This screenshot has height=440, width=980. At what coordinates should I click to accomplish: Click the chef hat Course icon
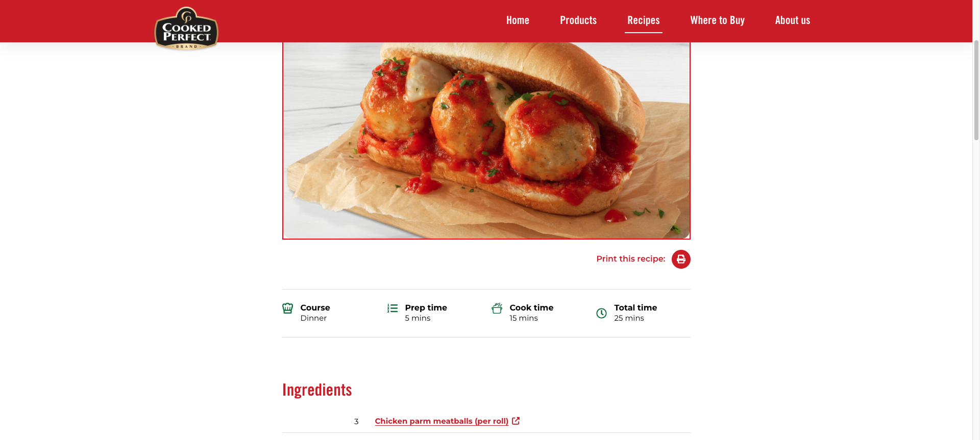coord(288,308)
